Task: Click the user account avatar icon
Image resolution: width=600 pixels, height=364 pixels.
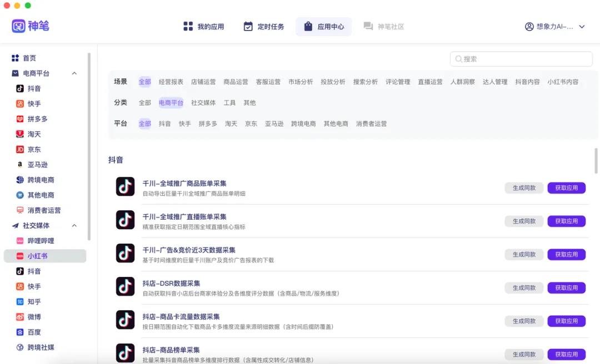Action: (529, 27)
